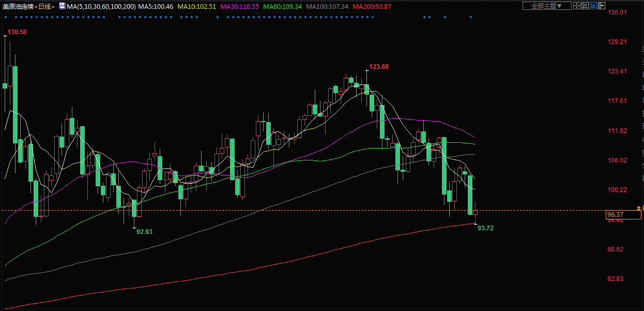The image size is (644, 311).
Task: Select the gray MA100 value label
Action: [327, 6]
